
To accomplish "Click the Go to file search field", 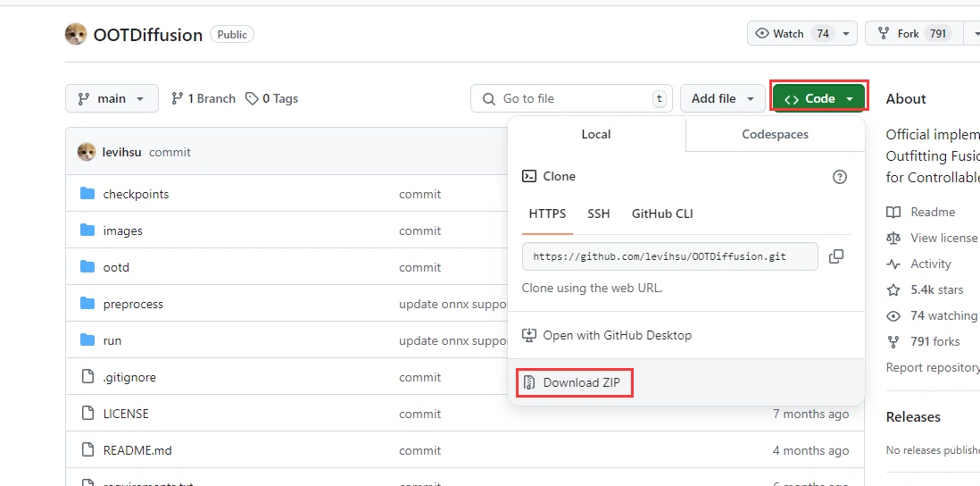I will point(571,99).
